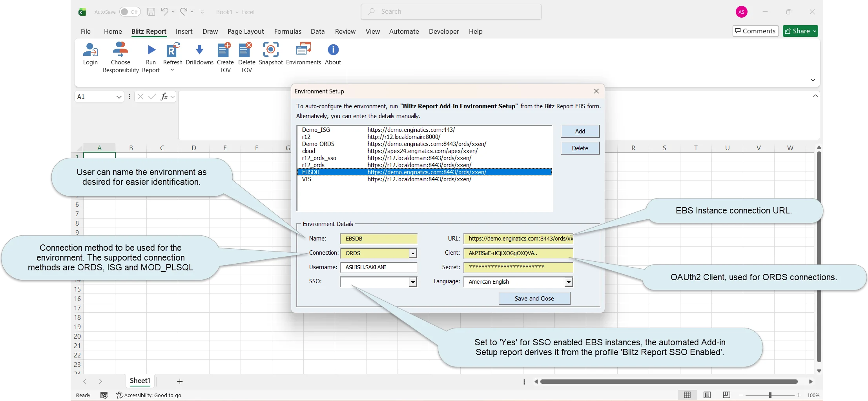Select the r12_ords_sso environment row

[x=425, y=158]
